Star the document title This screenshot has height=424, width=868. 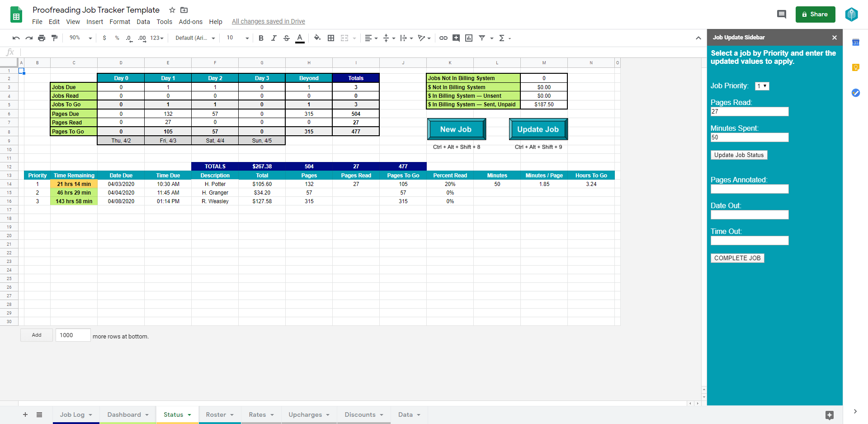click(x=172, y=10)
